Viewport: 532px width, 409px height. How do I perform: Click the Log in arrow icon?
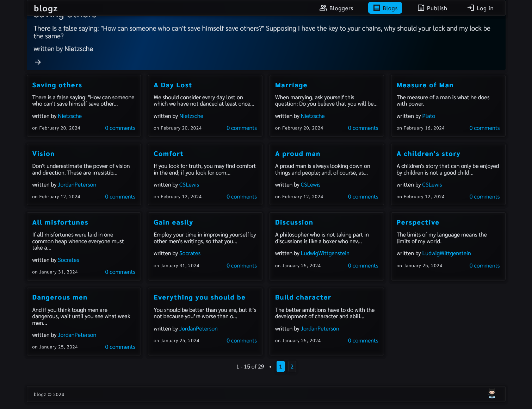tap(470, 8)
